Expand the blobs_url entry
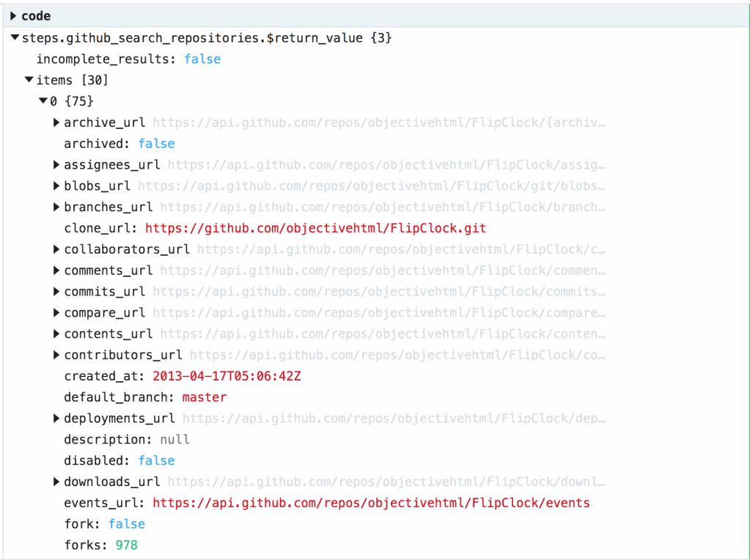Image resolution: width=750 pixels, height=560 pixels. (x=57, y=185)
